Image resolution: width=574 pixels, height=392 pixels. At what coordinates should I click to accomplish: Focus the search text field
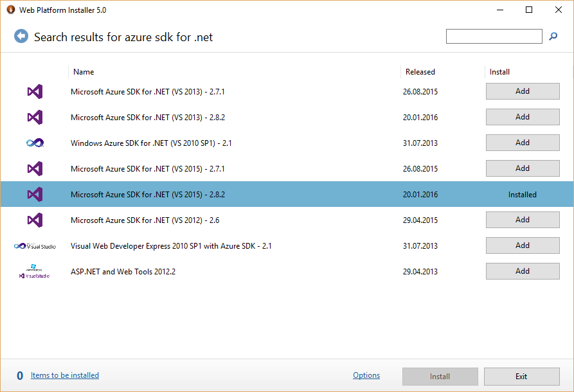point(494,37)
